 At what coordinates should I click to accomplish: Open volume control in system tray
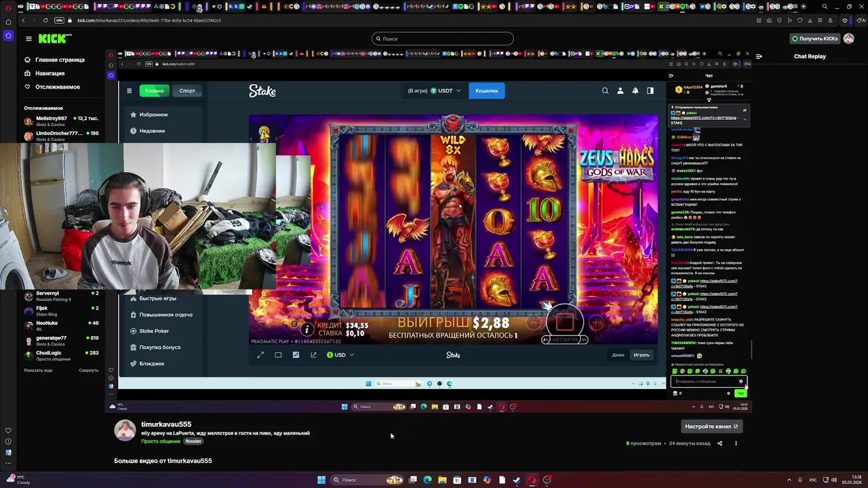pos(833,480)
